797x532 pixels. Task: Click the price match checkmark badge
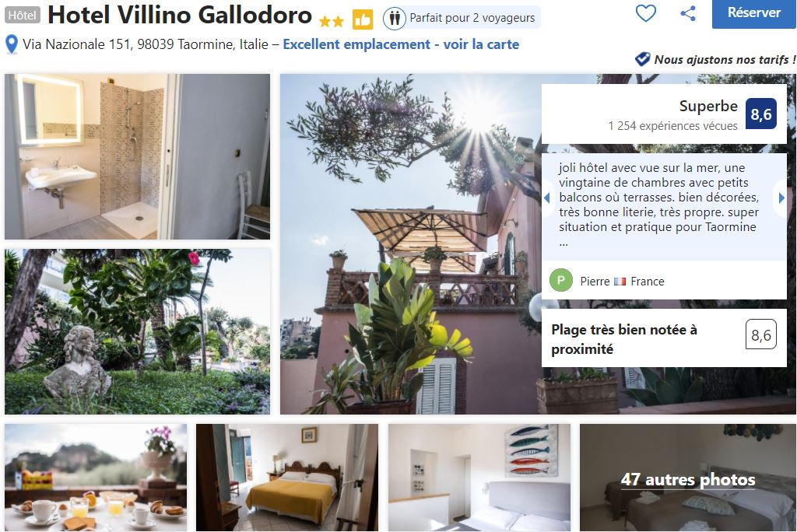[x=642, y=59]
